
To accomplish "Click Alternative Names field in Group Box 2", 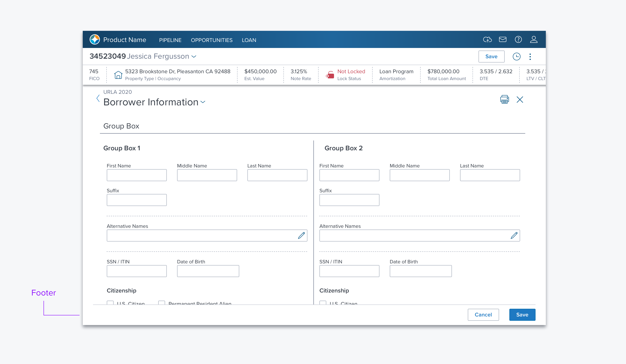I will coord(420,236).
